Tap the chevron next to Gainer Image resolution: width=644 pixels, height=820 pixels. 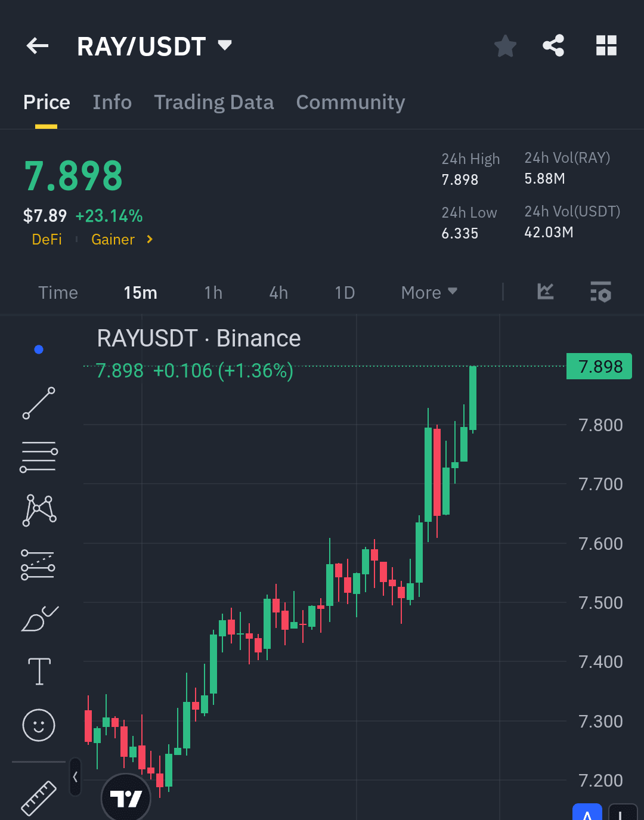[150, 239]
